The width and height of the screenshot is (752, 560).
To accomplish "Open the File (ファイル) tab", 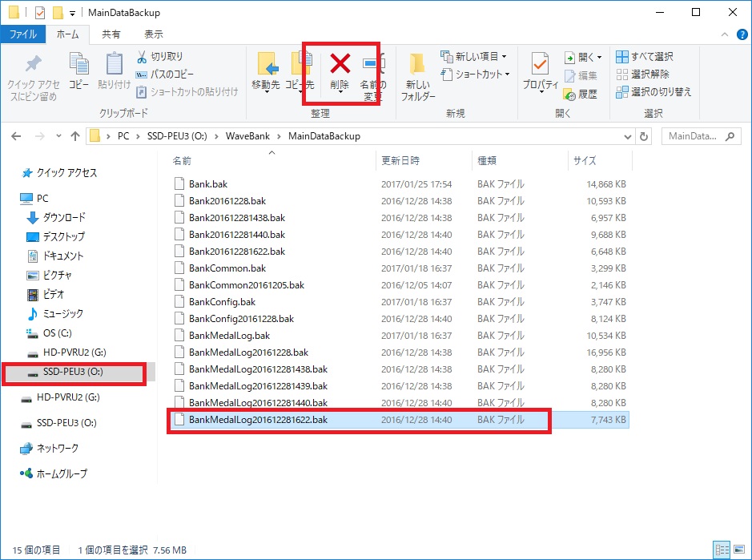I will coord(23,34).
